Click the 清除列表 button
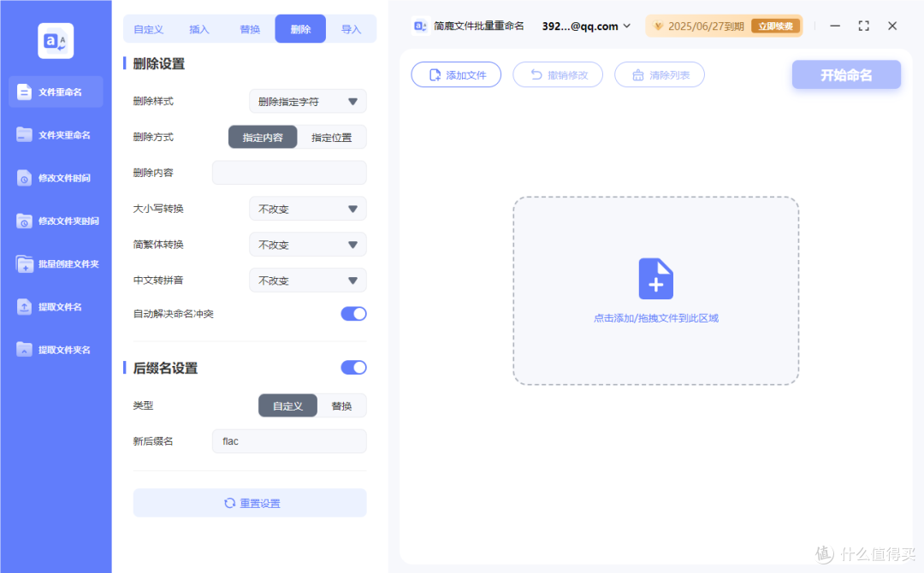Screen dimensions: 924x573 coord(660,74)
